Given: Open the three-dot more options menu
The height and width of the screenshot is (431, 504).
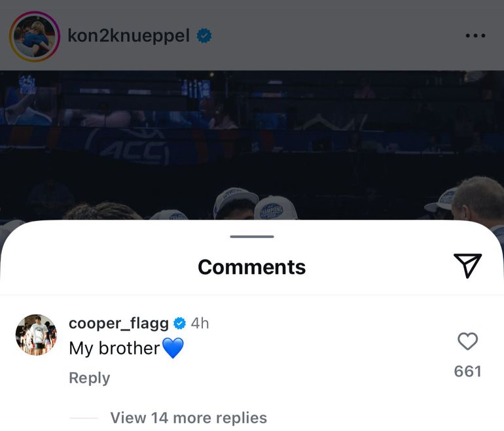Looking at the screenshot, I should pyautogui.click(x=475, y=36).
